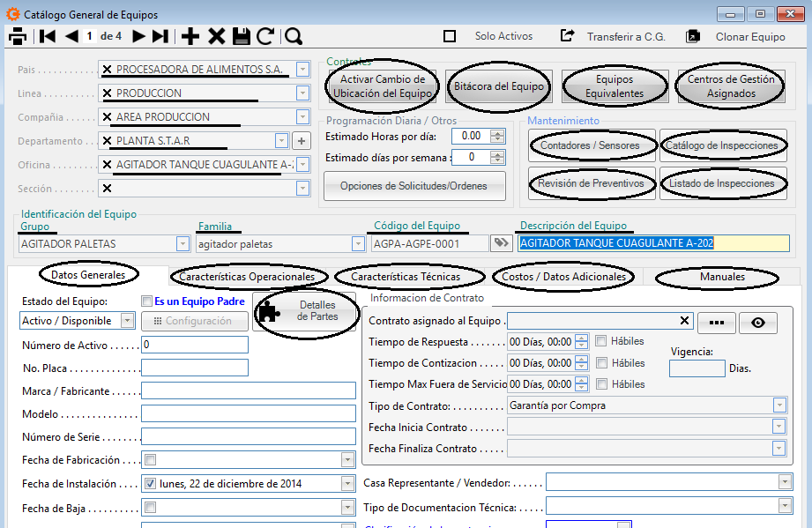This screenshot has height=528, width=812.
Task: Jump to last record
Action: click(x=160, y=36)
